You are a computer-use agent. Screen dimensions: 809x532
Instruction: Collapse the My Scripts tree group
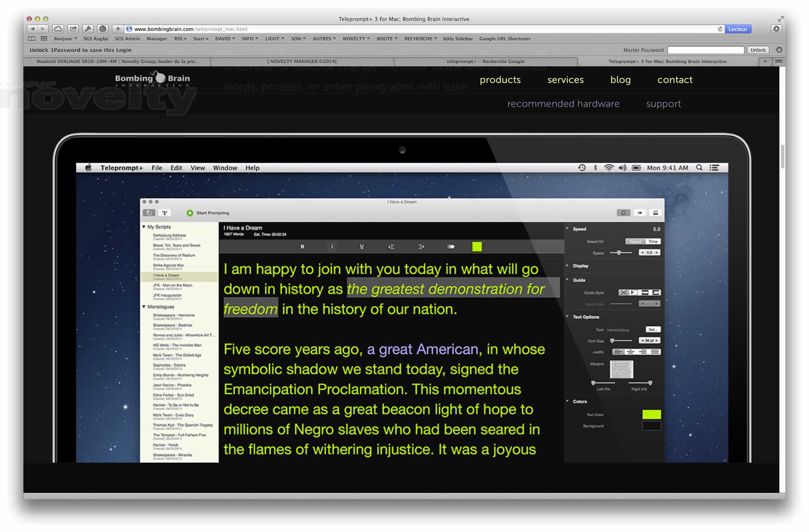[x=144, y=227]
